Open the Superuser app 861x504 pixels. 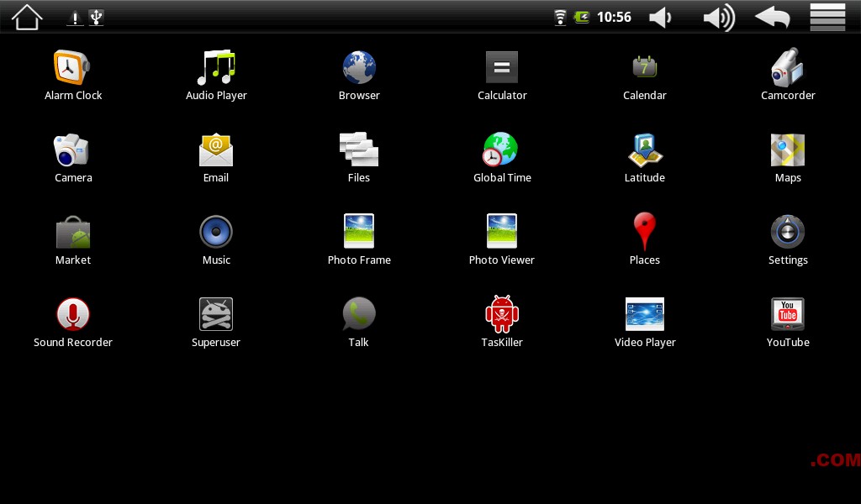click(x=216, y=314)
